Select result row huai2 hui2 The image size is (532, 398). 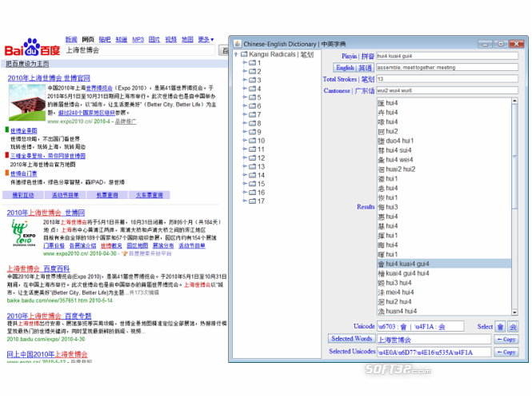coord(444,169)
